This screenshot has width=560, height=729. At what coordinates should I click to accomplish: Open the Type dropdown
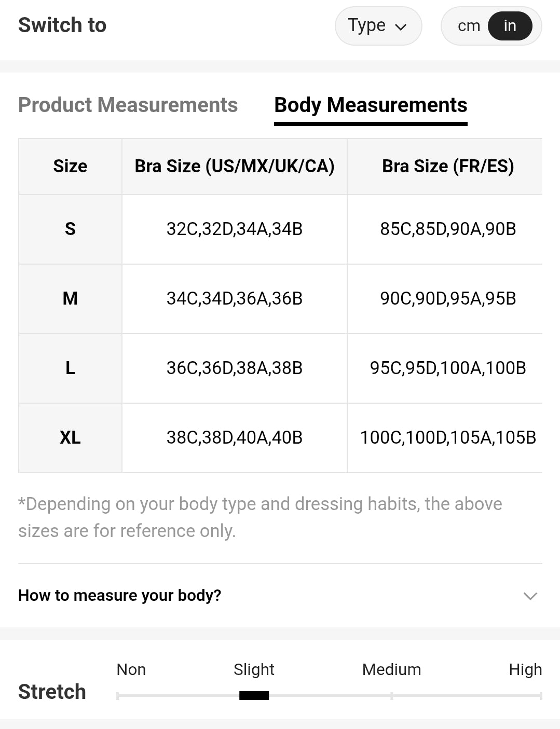coord(378,26)
